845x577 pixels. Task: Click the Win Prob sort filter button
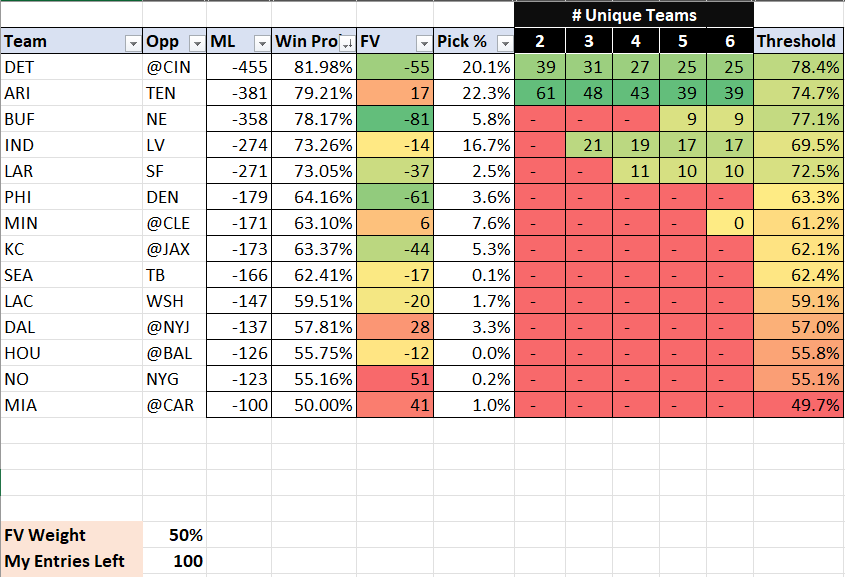click(x=346, y=42)
